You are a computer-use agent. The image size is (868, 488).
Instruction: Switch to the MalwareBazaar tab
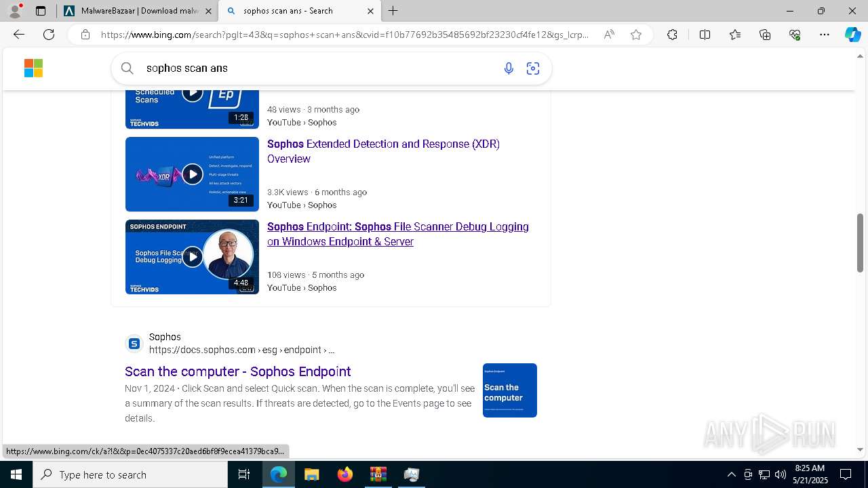pos(138,11)
